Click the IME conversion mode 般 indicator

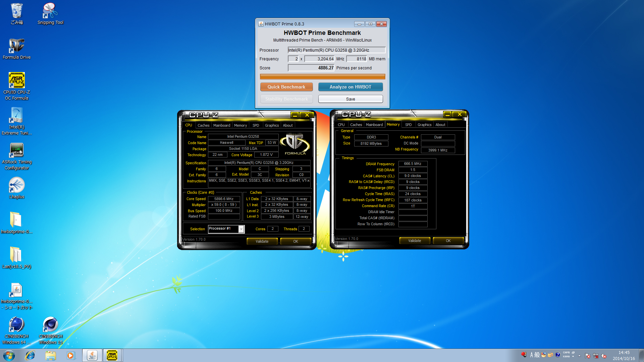(537, 355)
